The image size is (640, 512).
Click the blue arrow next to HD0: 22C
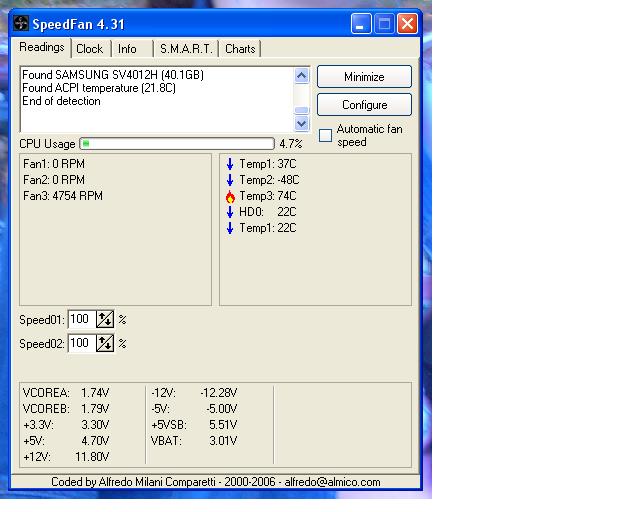coord(230,212)
